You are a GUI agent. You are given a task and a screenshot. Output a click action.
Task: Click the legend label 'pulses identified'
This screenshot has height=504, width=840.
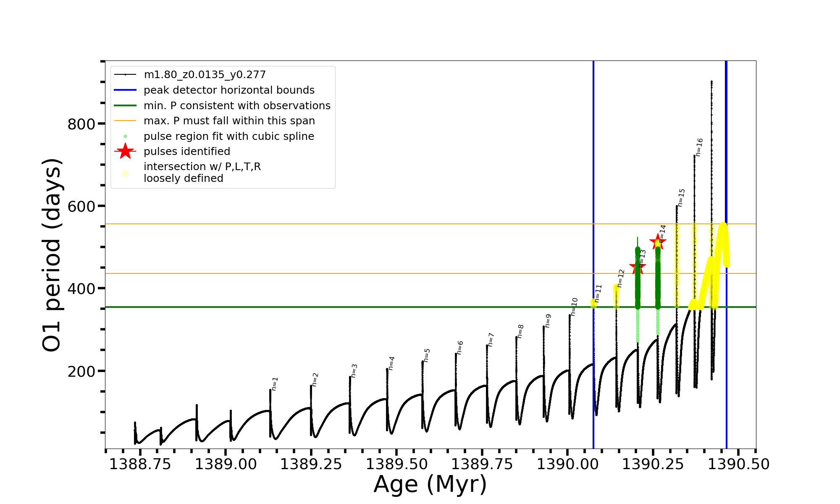pyautogui.click(x=187, y=151)
